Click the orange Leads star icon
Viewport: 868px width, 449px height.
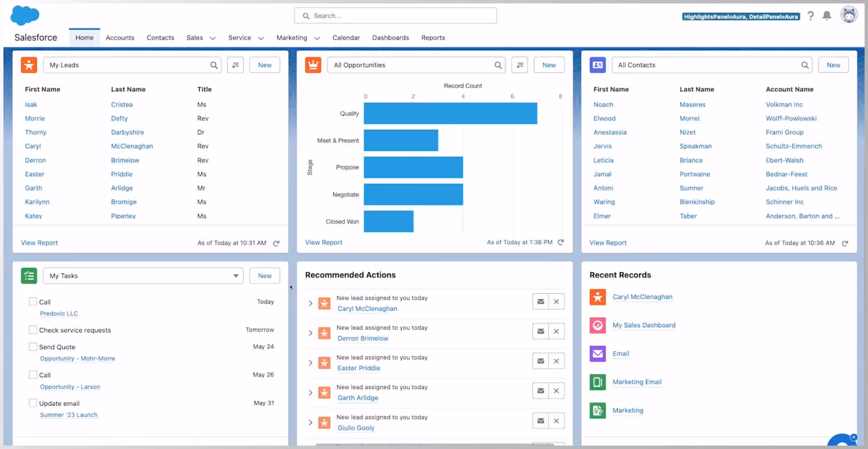(29, 65)
